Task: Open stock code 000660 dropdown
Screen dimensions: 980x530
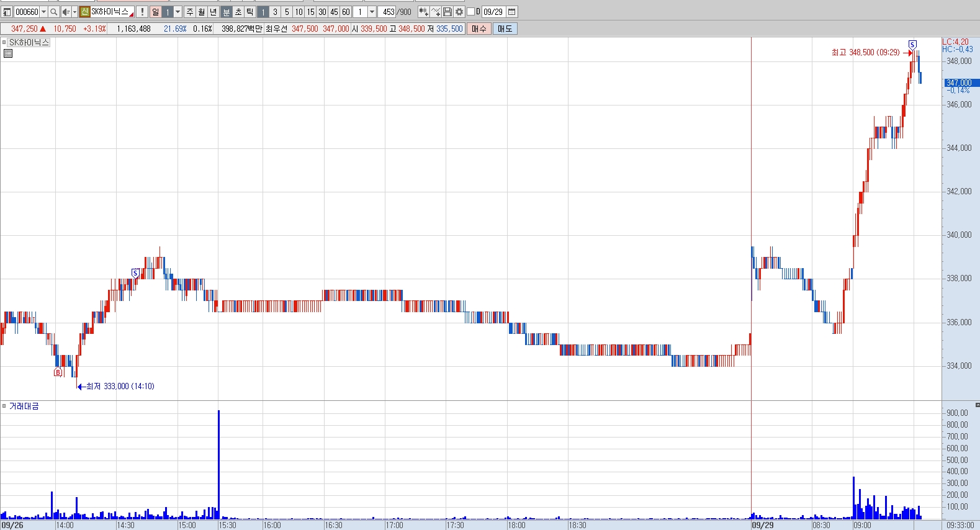Action: pos(43,12)
